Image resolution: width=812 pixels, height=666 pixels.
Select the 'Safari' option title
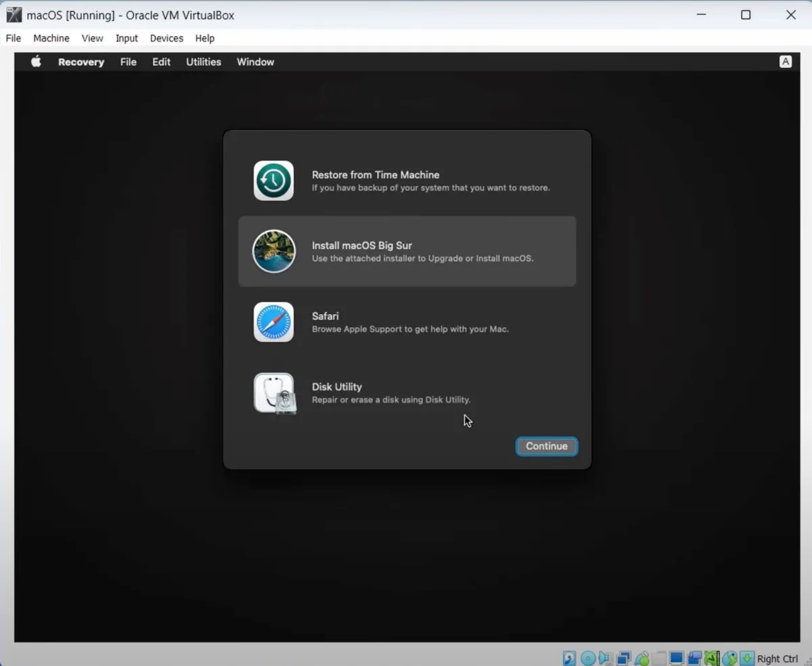pyautogui.click(x=325, y=316)
